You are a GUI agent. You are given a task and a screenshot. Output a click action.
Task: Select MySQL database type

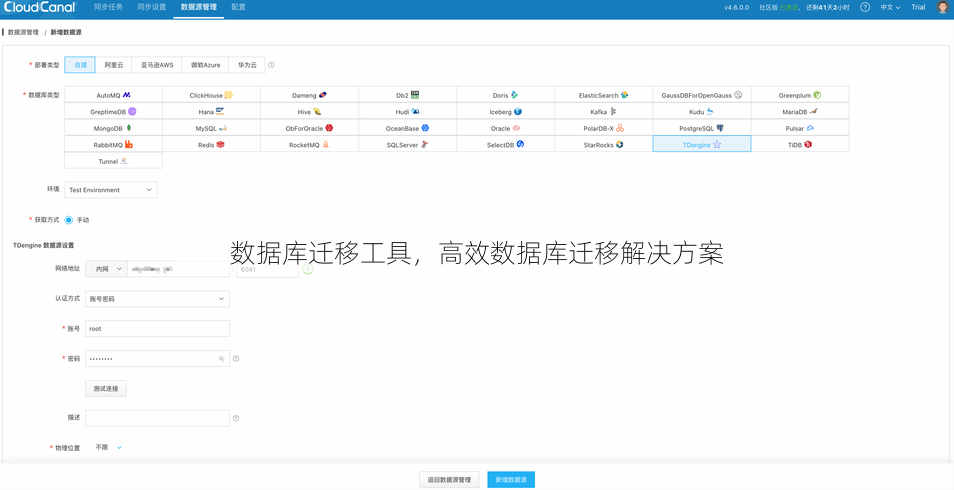pyautogui.click(x=211, y=128)
